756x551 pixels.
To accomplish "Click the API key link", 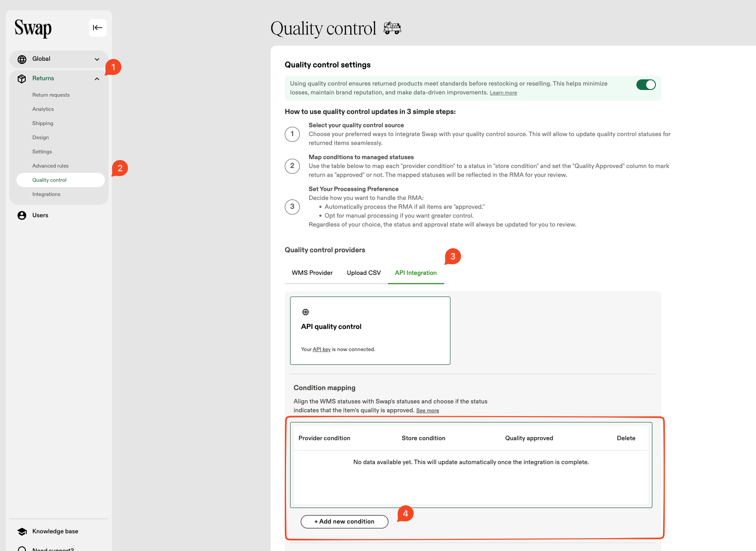I will point(321,349).
